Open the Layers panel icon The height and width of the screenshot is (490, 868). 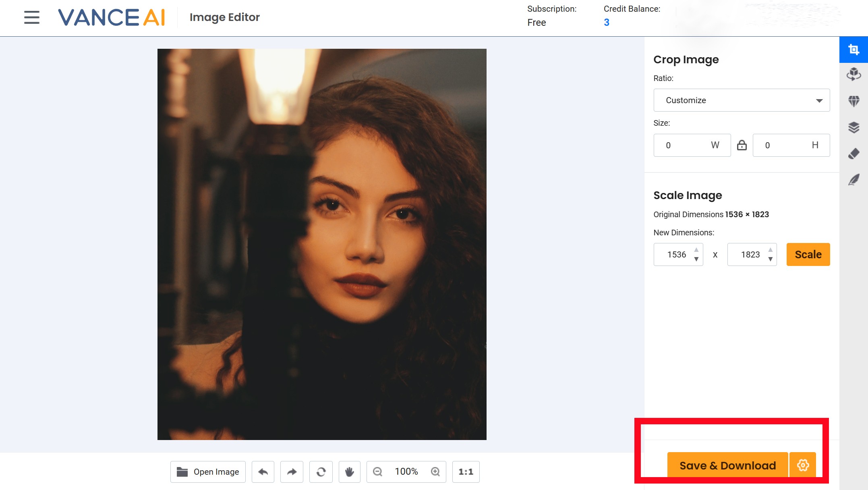[853, 127]
